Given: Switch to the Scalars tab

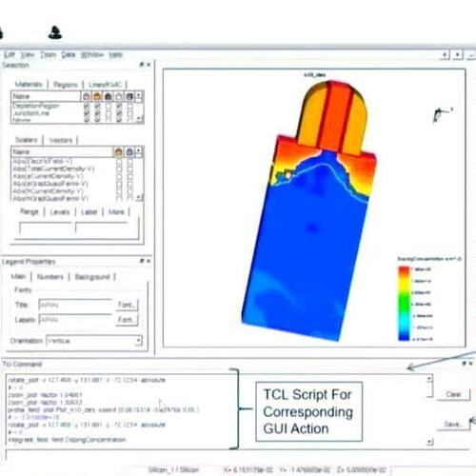Looking at the screenshot, I should (x=27, y=140).
